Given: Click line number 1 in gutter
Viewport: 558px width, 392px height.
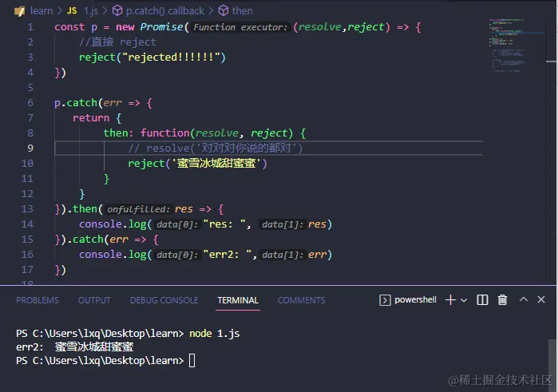Looking at the screenshot, I should [x=30, y=27].
